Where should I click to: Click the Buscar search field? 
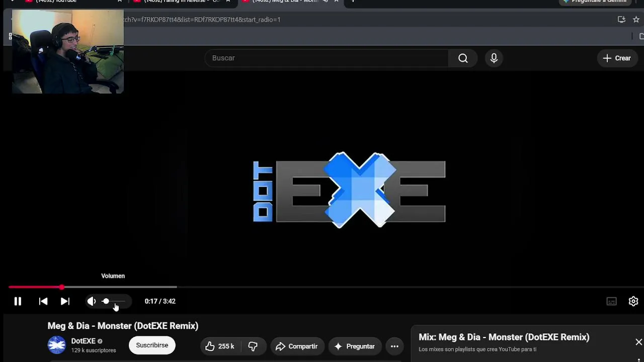327,58
